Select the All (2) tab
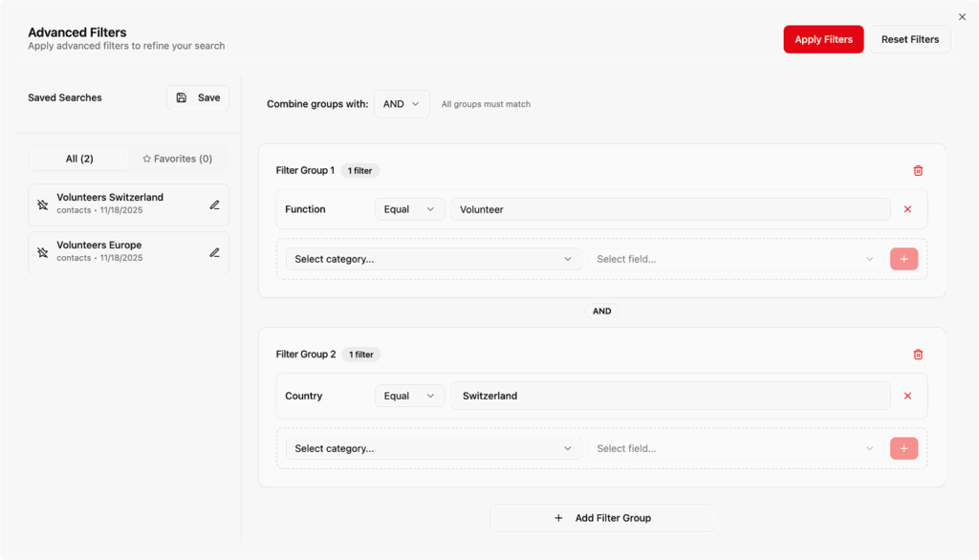Image resolution: width=979 pixels, height=560 pixels. tap(79, 159)
